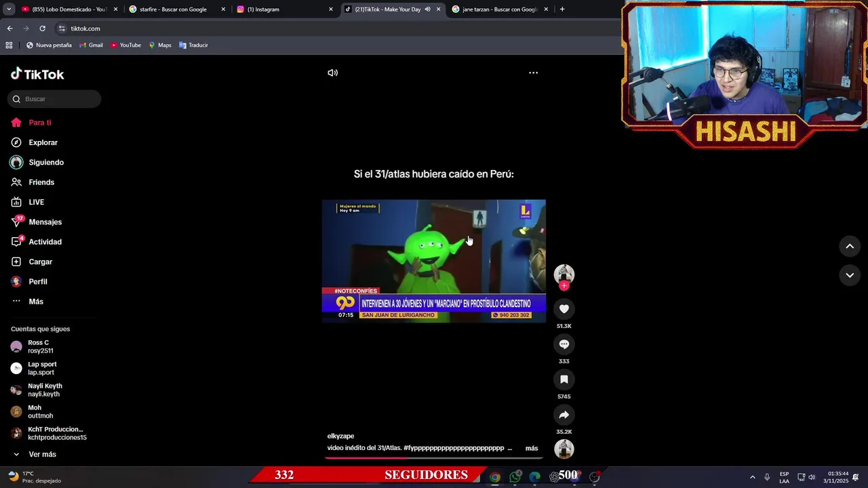Screen dimensions: 868x488
Task: Open WhatsApp from the taskbar
Action: (x=515, y=477)
